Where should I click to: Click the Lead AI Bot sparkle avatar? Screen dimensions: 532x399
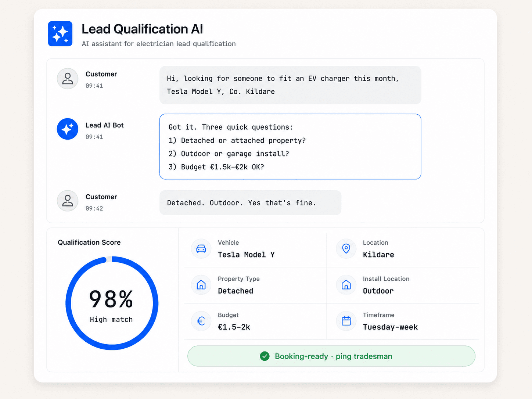(x=68, y=129)
